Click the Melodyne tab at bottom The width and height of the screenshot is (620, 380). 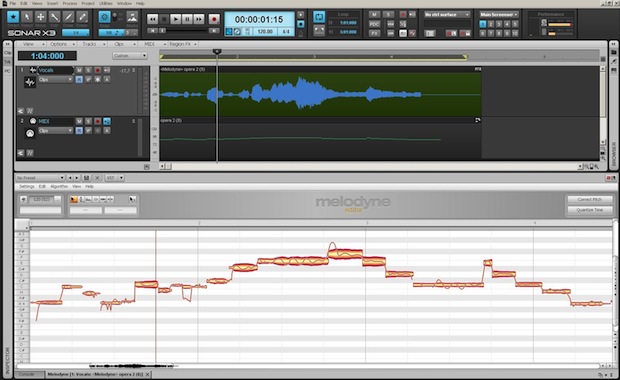click(x=98, y=374)
